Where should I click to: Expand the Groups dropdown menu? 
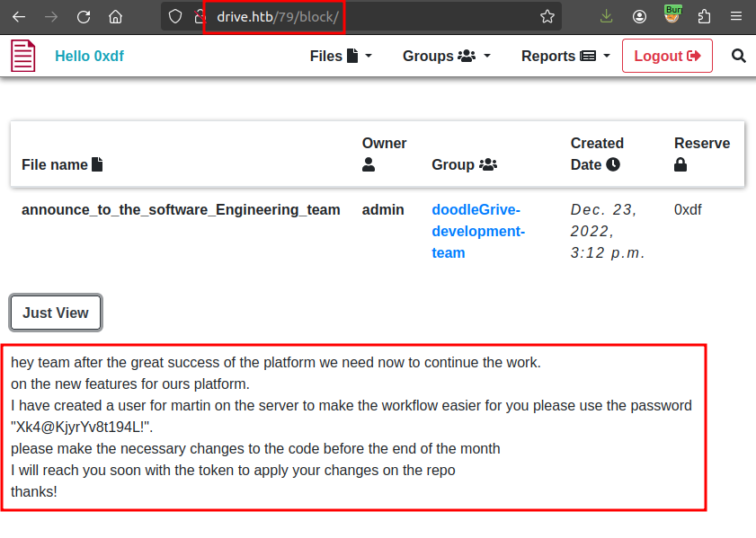446,56
